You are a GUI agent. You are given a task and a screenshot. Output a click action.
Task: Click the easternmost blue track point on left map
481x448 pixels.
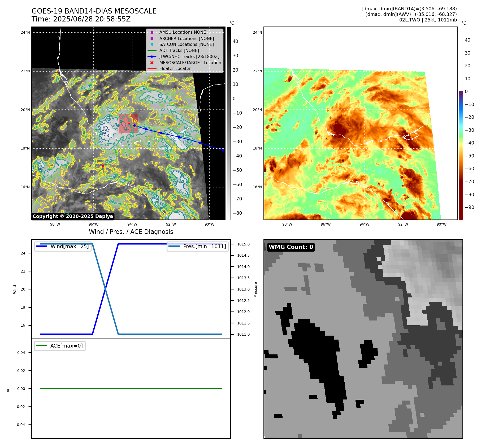pyautogui.click(x=223, y=150)
